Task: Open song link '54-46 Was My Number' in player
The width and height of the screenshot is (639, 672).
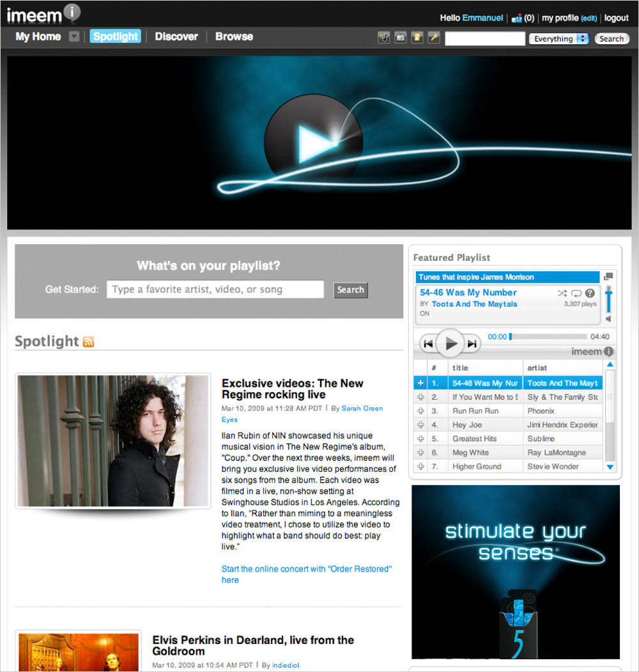Action: 468,292
